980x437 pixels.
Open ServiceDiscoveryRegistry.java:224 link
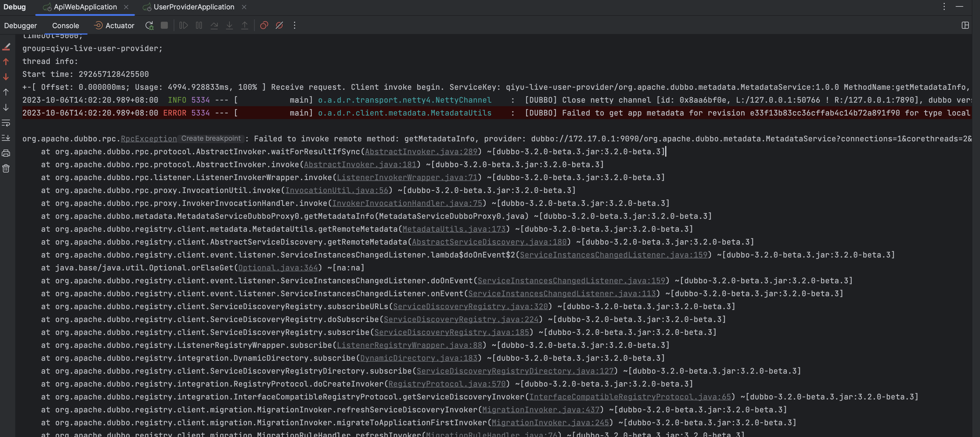461,319
